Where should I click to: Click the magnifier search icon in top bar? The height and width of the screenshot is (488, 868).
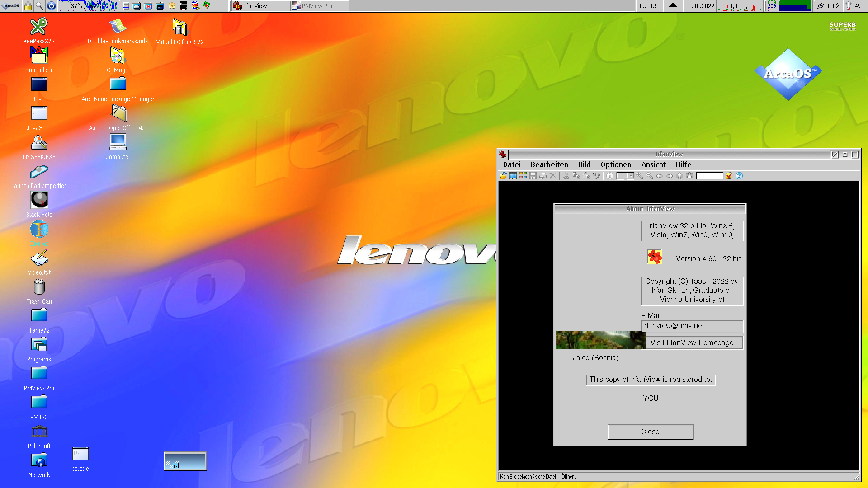[x=40, y=6]
